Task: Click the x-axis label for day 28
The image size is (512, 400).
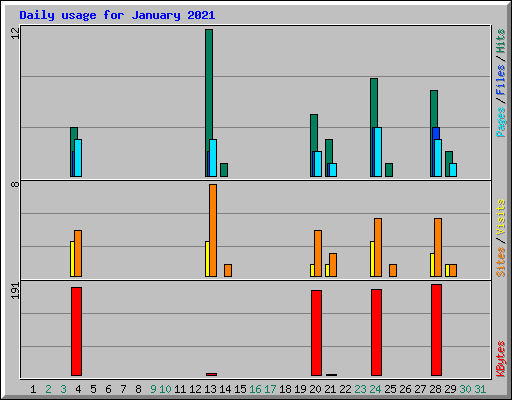Action: [435, 389]
